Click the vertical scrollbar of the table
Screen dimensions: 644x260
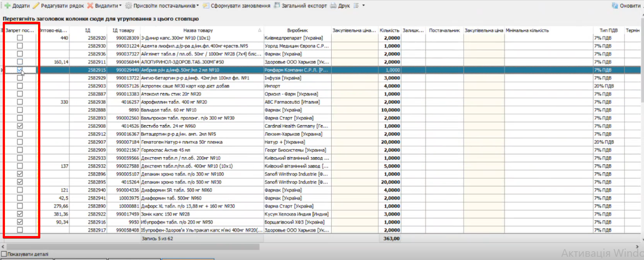tap(641, 136)
